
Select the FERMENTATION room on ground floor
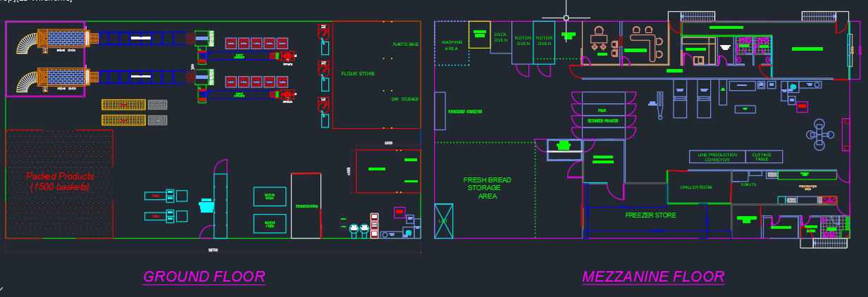pos(306,206)
